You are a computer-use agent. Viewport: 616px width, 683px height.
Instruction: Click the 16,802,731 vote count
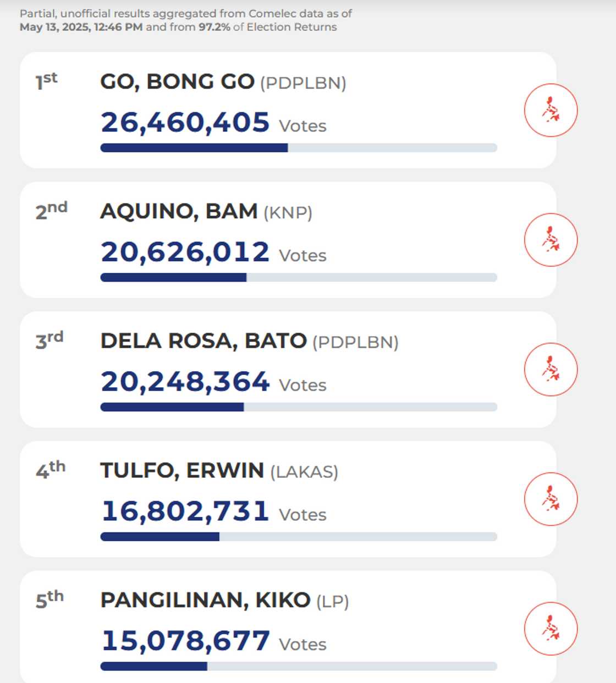pos(185,511)
